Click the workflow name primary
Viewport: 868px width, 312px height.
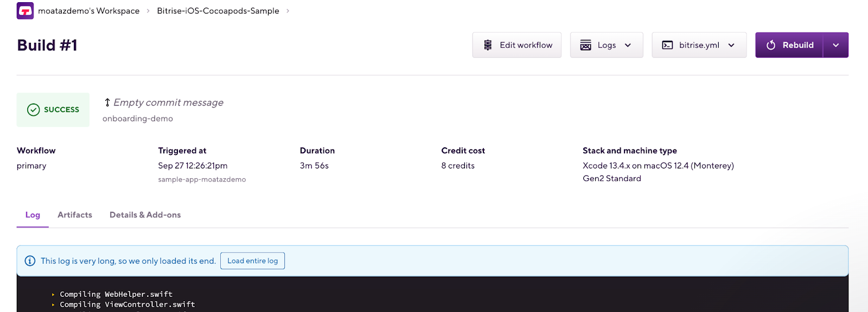tap(31, 166)
